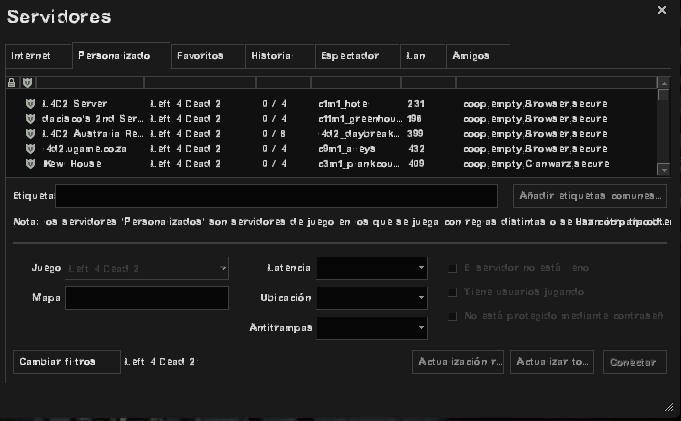Screen dimensions: 681x421
Task: Open the Antitrampas dropdown
Action: click(372, 328)
